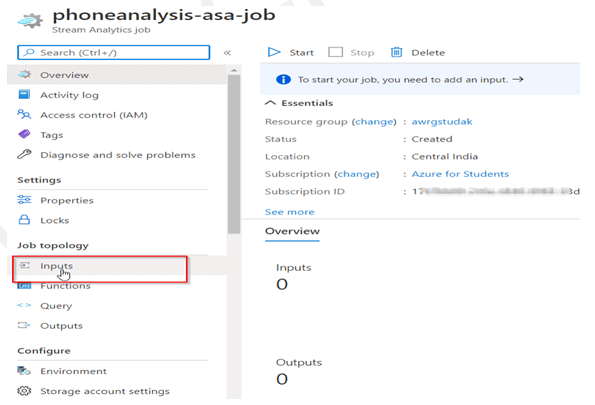Collapse the Essentials section chevron
Screen dimensions: 595x405
270,103
